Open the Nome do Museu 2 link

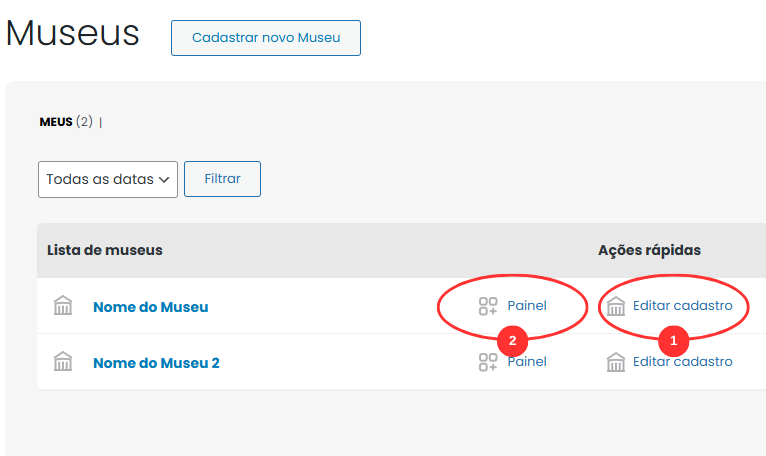tap(156, 363)
